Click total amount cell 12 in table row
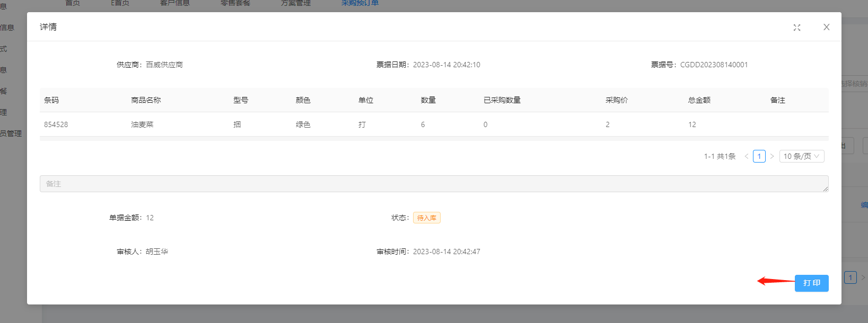Viewport: 868px width, 323px height. [692, 124]
